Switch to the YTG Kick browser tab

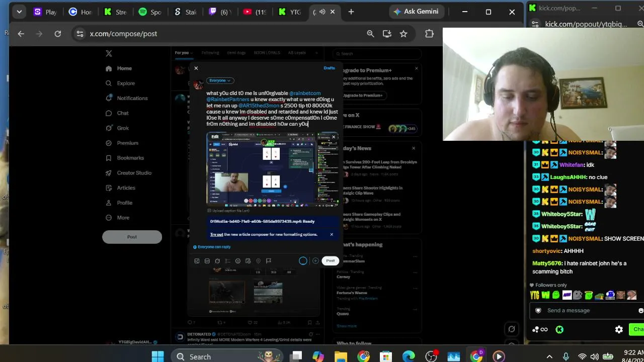pyautogui.click(x=289, y=12)
